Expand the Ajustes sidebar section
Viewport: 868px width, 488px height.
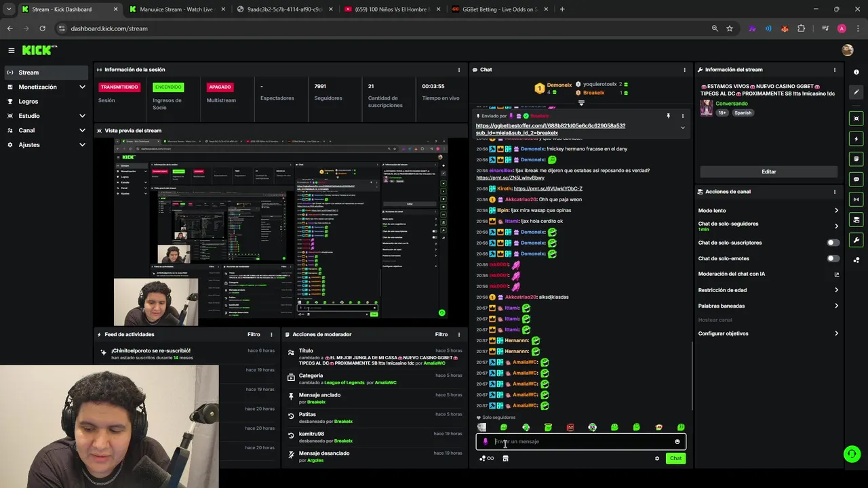click(45, 144)
